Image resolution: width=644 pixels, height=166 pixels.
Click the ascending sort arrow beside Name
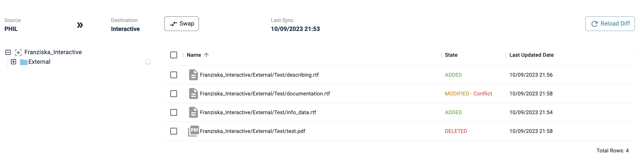pos(206,55)
